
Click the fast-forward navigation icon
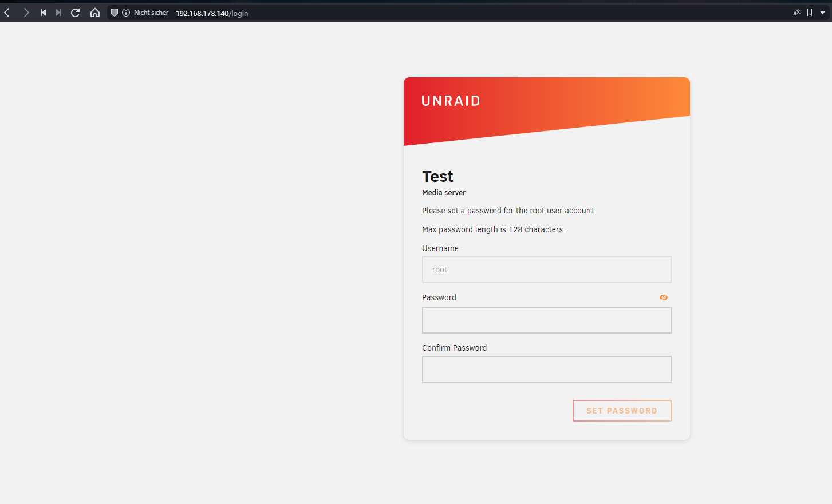click(x=58, y=13)
